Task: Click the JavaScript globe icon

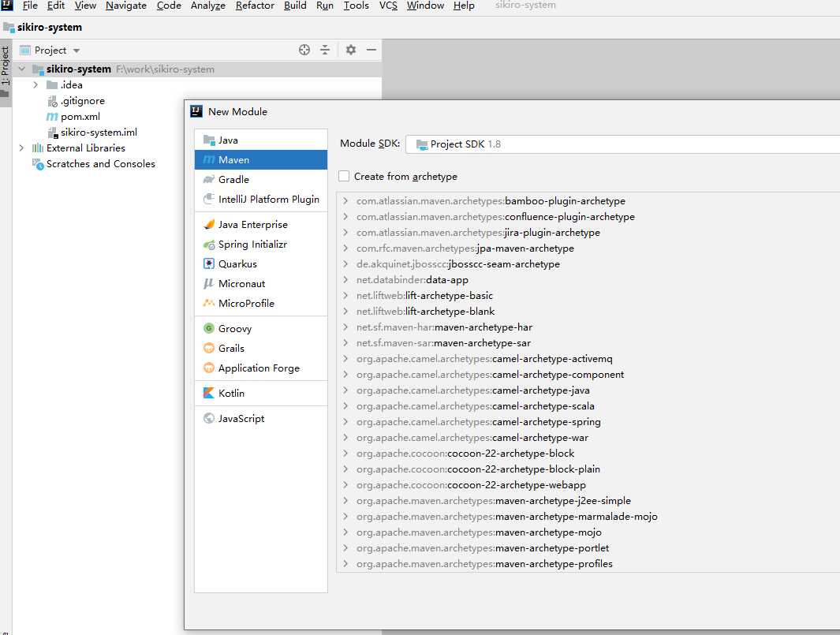Action: coord(209,419)
